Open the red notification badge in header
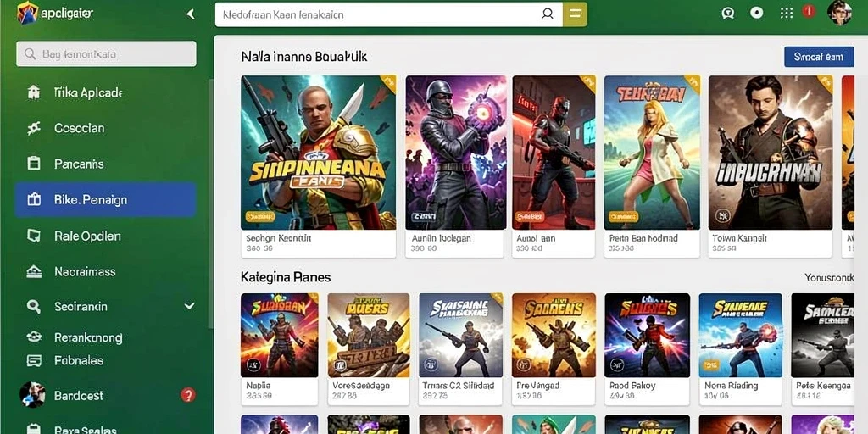The height and width of the screenshot is (434, 868). (809, 11)
